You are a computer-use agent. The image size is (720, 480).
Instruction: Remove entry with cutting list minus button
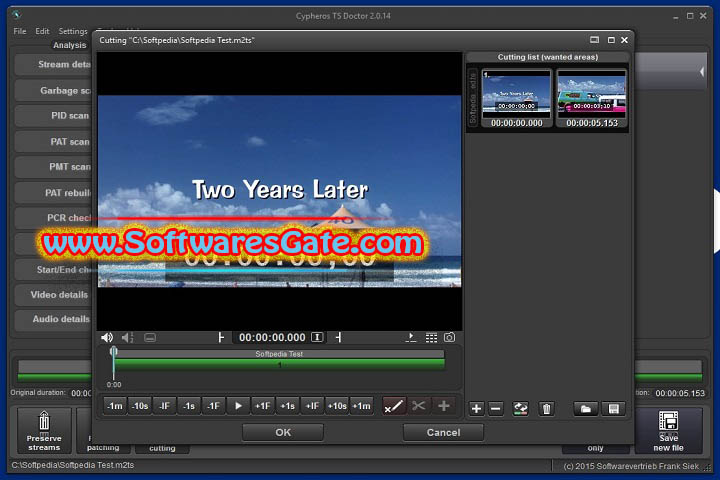coord(496,408)
